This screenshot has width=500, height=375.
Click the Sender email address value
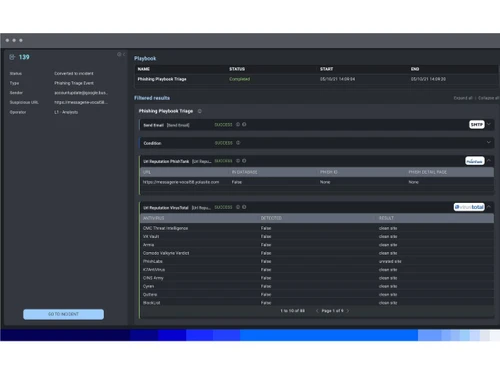(x=81, y=93)
